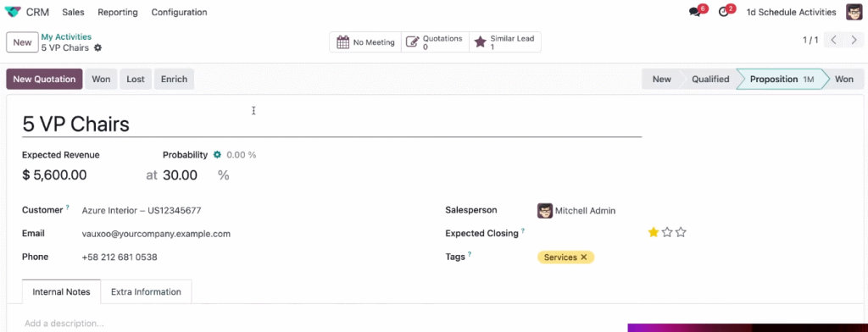Screen dimensions: 868x332
Task: Open the chat messages icon
Action: click(694, 12)
